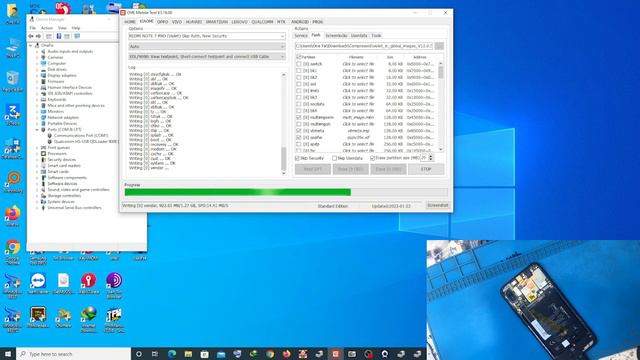Click the Screenshot button
This screenshot has width=640, height=360.
pyautogui.click(x=438, y=206)
